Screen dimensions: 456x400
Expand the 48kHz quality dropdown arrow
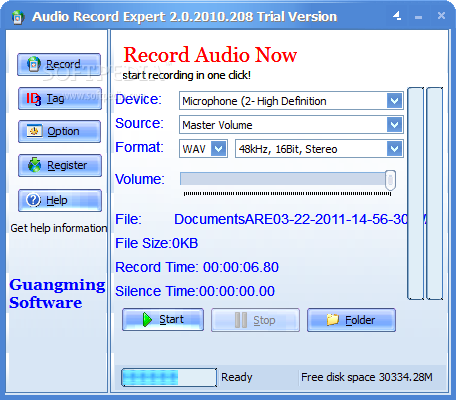[x=394, y=149]
